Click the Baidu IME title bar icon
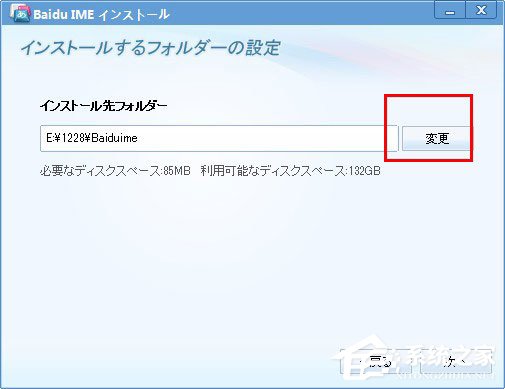Screen dimensions: 505x389 point(20,14)
